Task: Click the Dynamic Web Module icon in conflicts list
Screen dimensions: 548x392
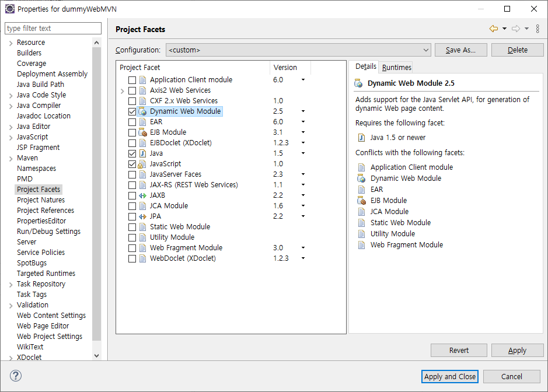Action: (361, 178)
